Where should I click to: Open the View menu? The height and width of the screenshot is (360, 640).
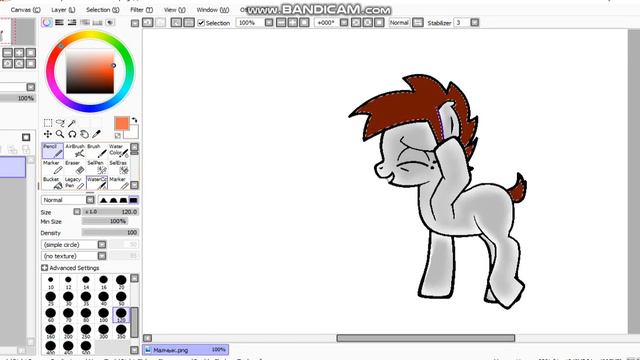[174, 9]
